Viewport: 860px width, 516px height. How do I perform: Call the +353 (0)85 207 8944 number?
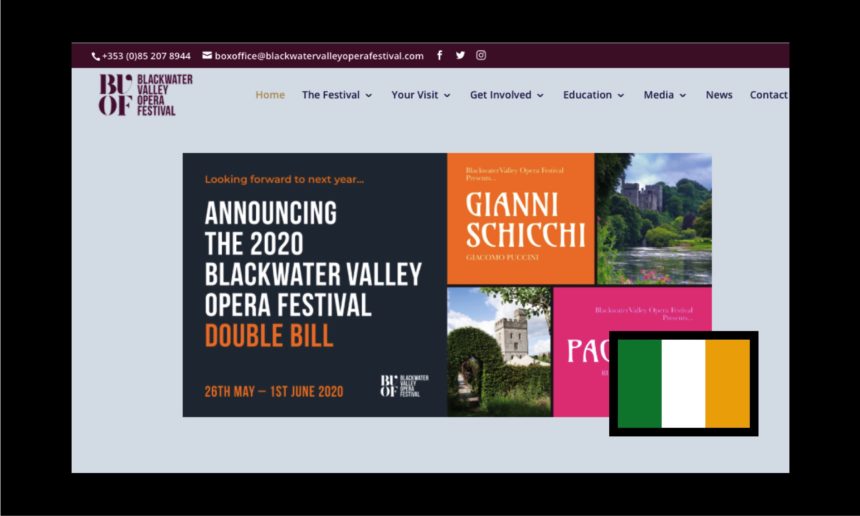(146, 56)
